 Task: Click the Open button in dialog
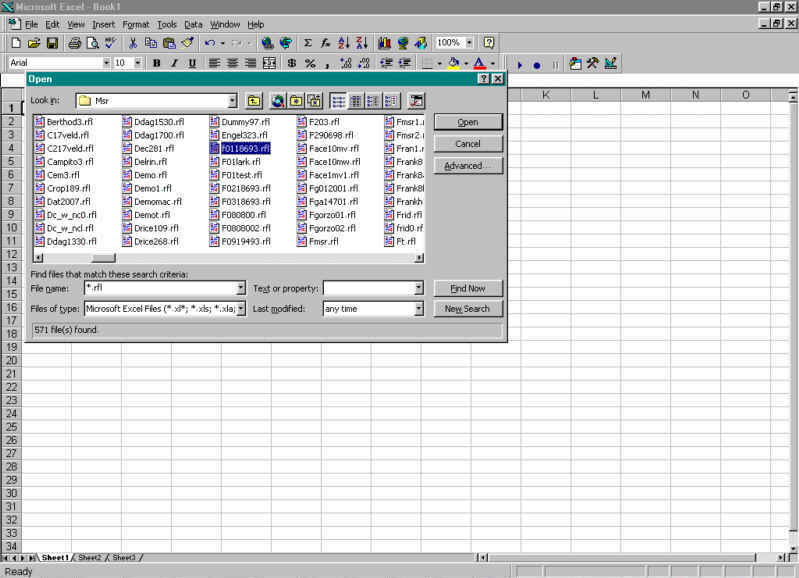(x=468, y=122)
